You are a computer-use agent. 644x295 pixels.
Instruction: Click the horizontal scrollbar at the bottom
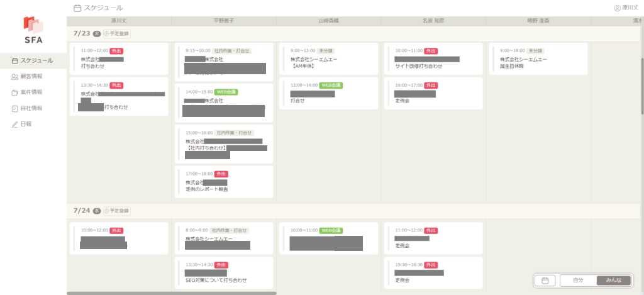(172, 292)
